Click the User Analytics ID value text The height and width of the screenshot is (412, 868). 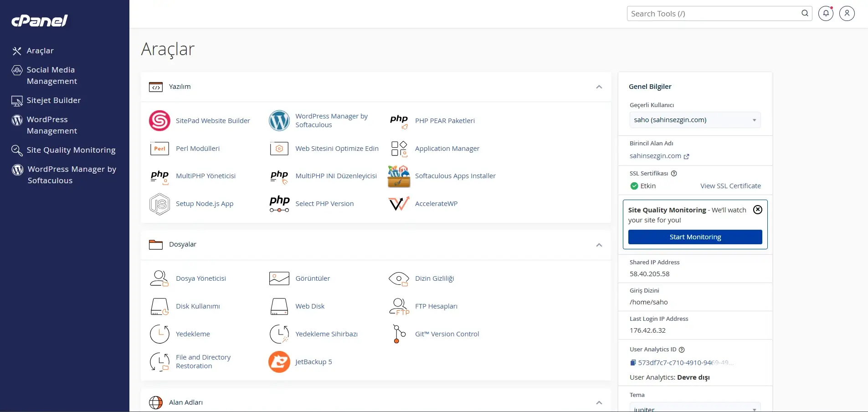tap(686, 363)
